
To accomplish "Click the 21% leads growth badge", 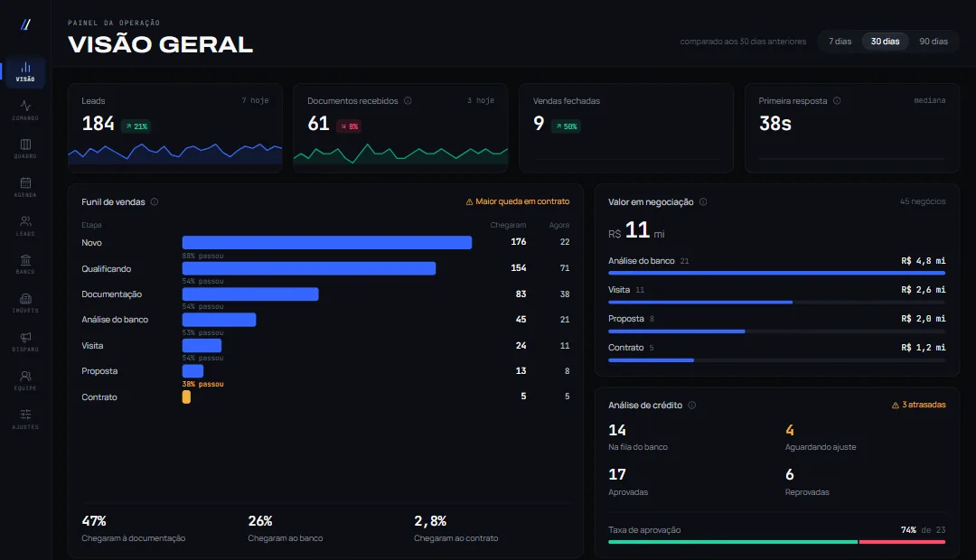I will pyautogui.click(x=136, y=126).
